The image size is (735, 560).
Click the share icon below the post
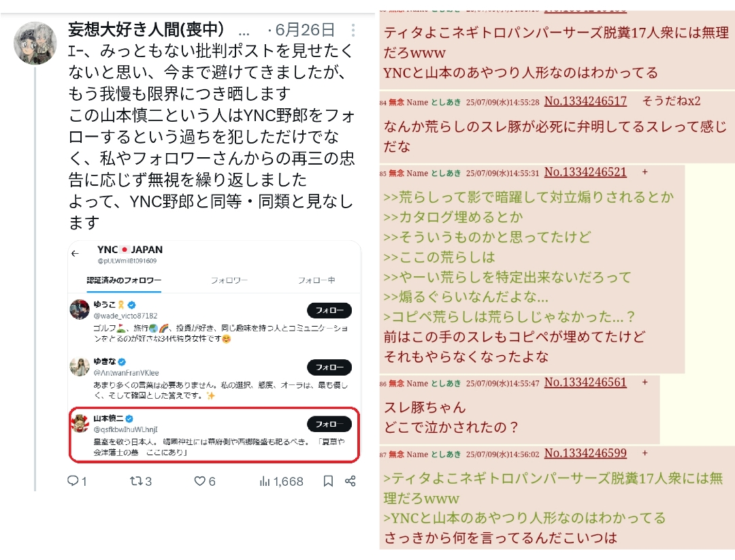tap(350, 481)
